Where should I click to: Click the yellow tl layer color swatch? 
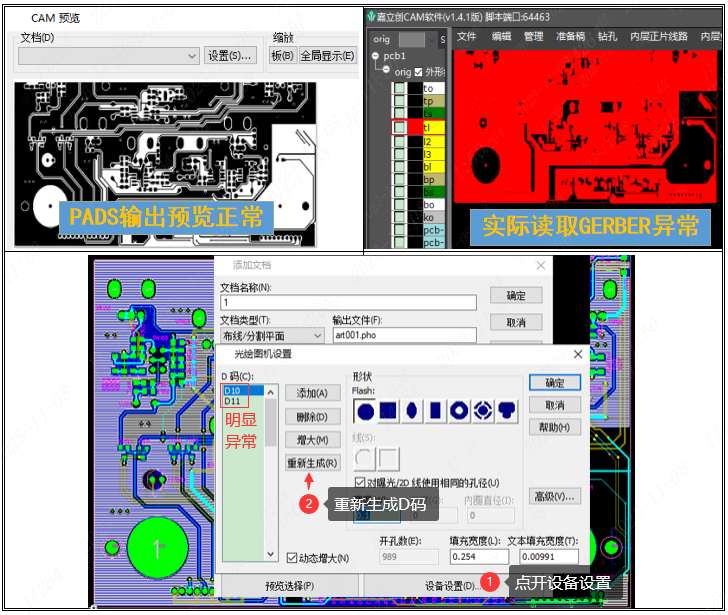tap(432, 128)
